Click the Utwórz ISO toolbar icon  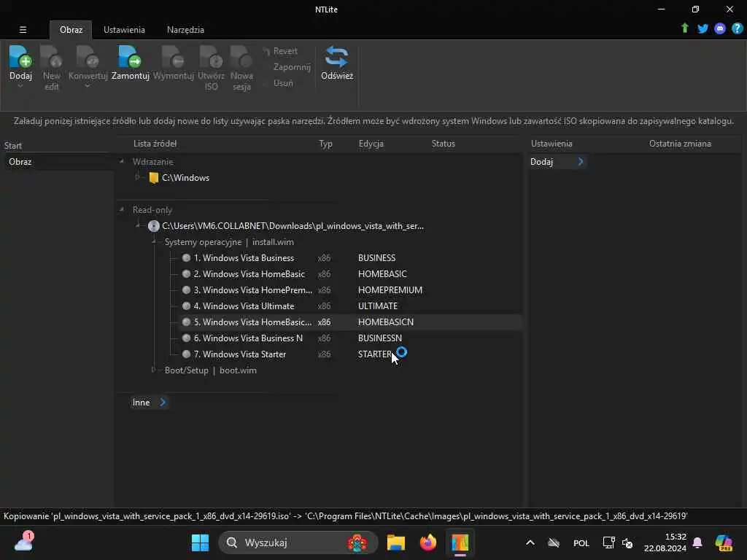click(x=211, y=57)
